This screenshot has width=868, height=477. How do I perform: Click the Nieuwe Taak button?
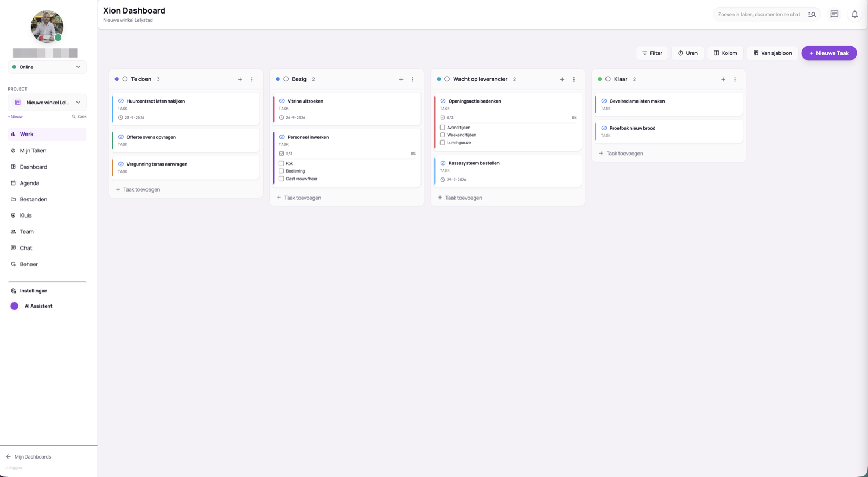829,53
